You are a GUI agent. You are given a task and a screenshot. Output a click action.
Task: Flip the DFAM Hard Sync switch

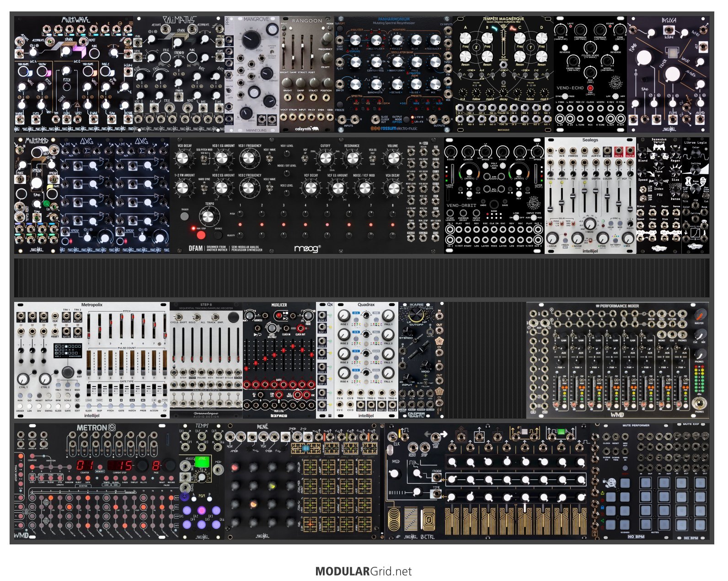204,187
